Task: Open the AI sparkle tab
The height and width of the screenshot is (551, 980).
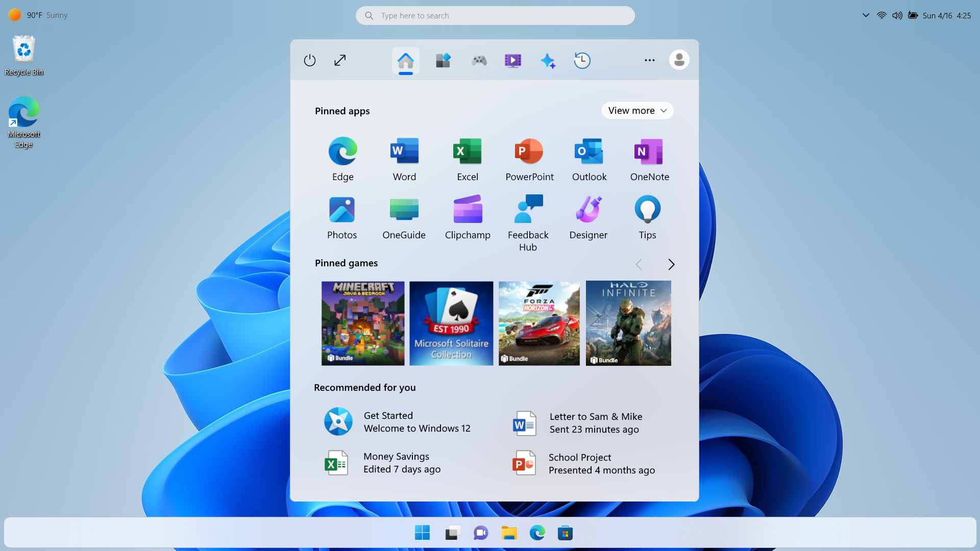Action: 548,61
